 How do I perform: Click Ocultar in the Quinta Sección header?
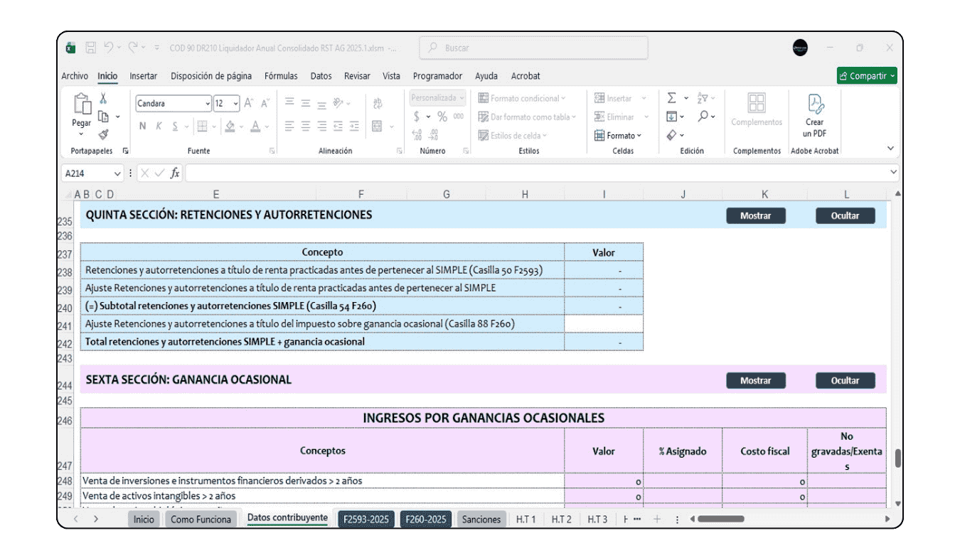point(845,216)
